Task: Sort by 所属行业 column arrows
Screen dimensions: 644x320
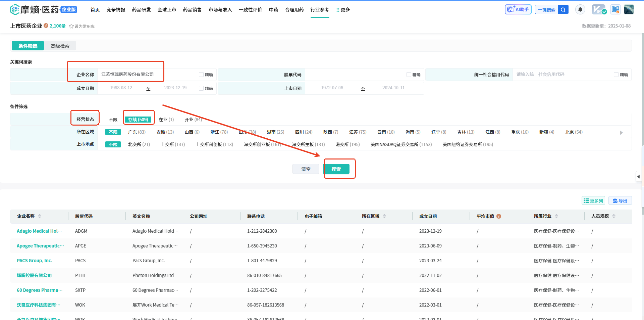Action: [556, 216]
